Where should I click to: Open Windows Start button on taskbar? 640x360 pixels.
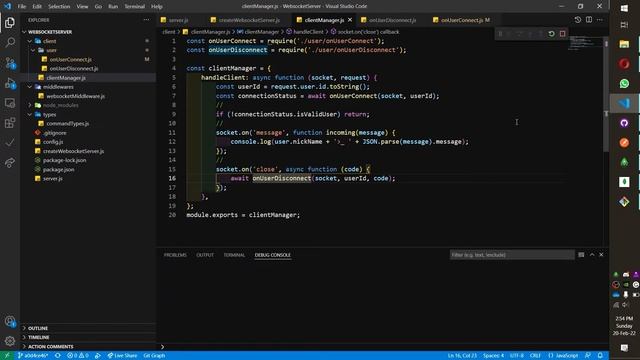click(x=624, y=8)
